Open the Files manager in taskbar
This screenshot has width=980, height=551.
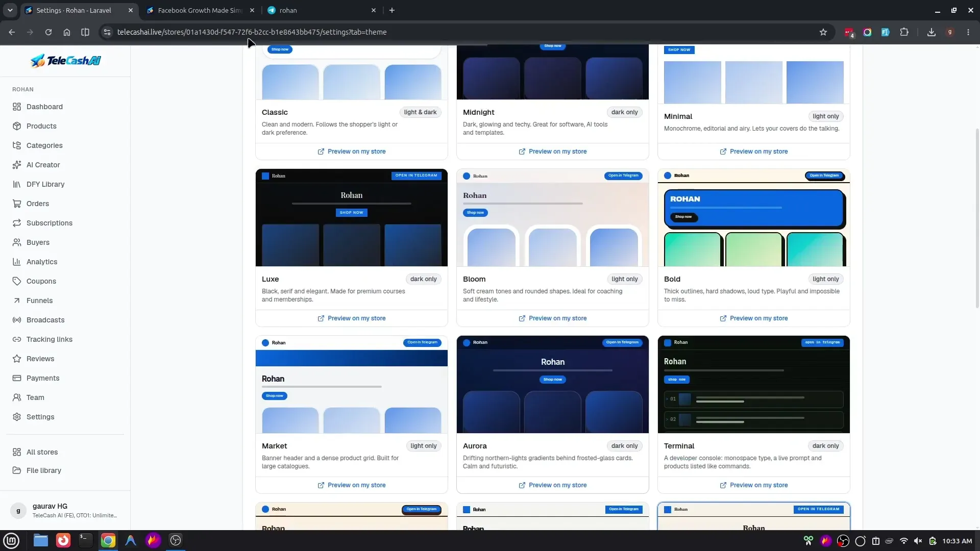click(x=41, y=540)
